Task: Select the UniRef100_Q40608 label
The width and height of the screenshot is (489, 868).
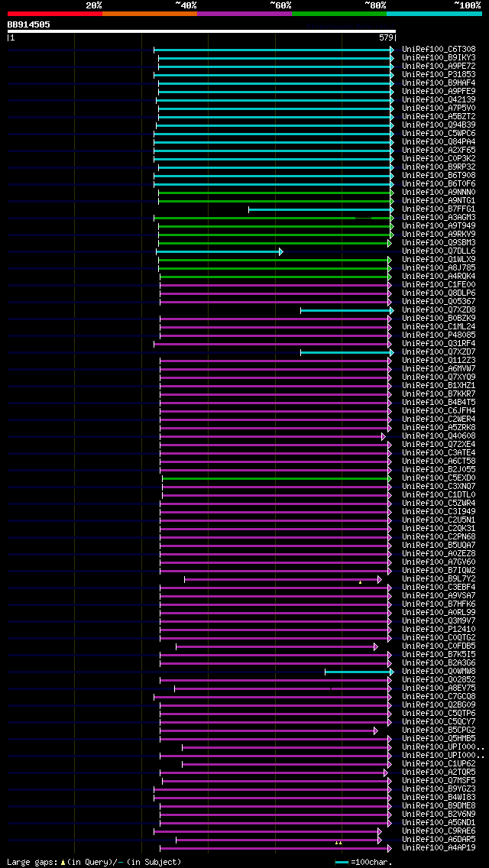Action: point(439,437)
